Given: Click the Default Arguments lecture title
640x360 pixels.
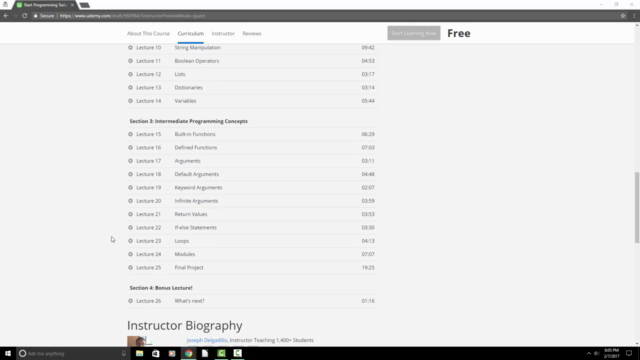Looking at the screenshot, I should (x=197, y=174).
